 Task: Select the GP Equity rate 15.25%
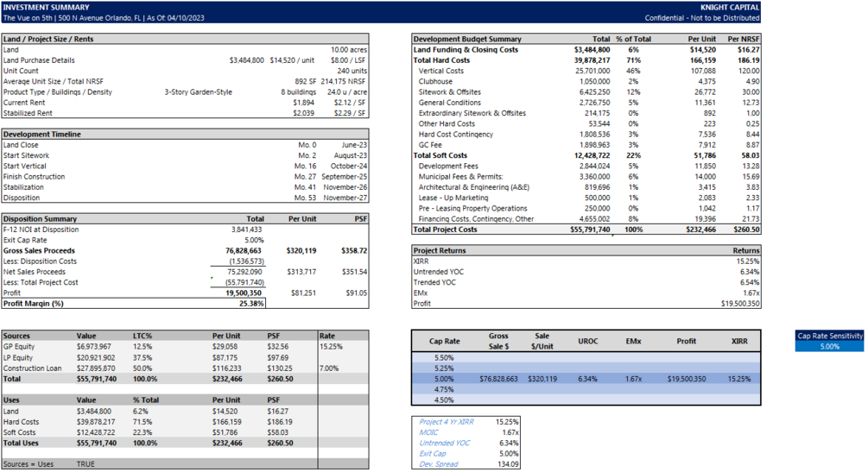pos(331,346)
